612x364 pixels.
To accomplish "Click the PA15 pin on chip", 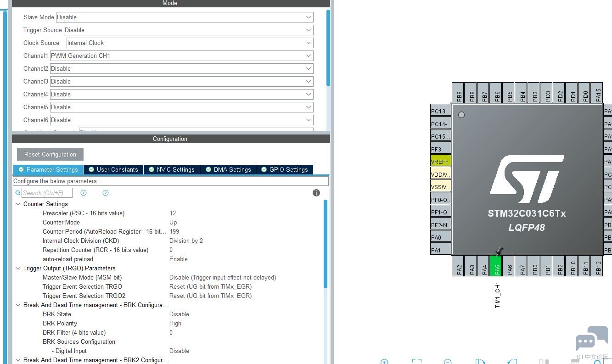I will pyautogui.click(x=597, y=93).
